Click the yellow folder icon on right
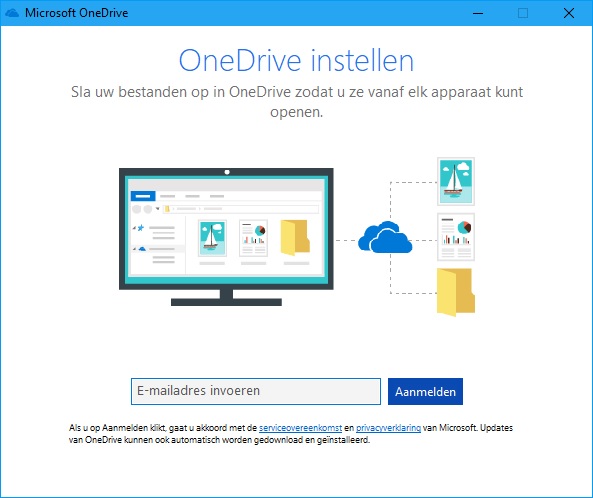 point(456,292)
